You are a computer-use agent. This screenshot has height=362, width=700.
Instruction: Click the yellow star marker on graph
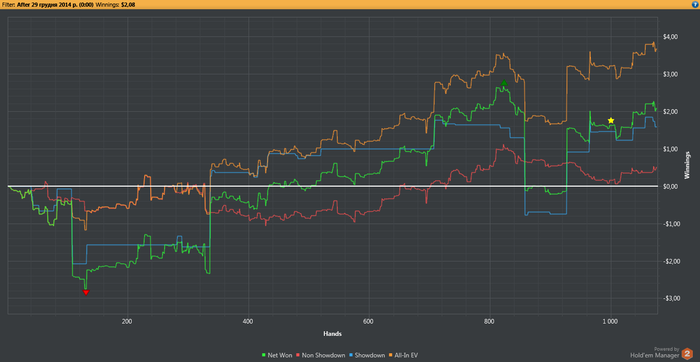[x=611, y=121]
